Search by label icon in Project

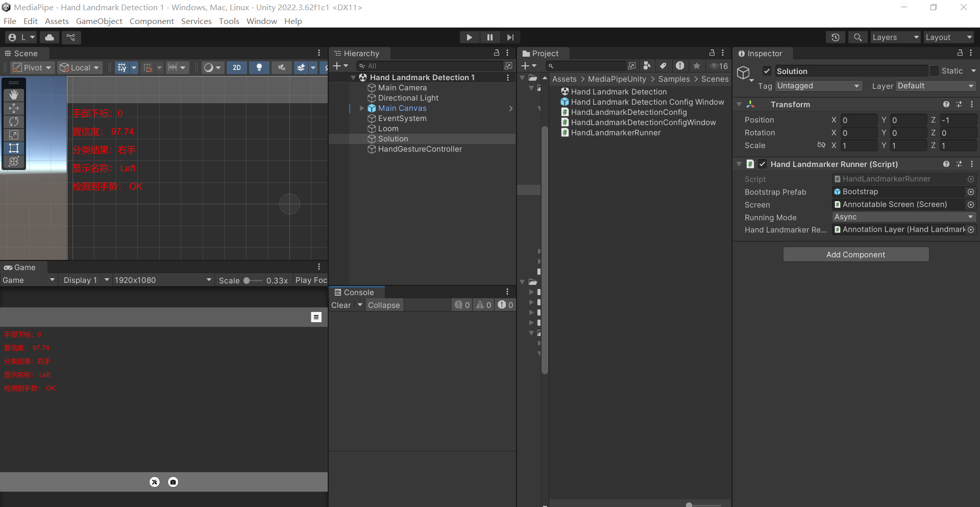(x=663, y=66)
